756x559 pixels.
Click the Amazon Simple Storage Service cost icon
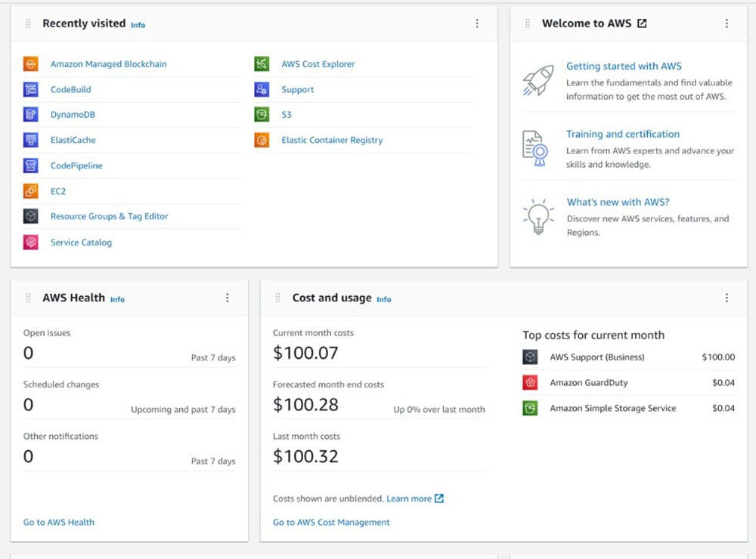pyautogui.click(x=531, y=408)
